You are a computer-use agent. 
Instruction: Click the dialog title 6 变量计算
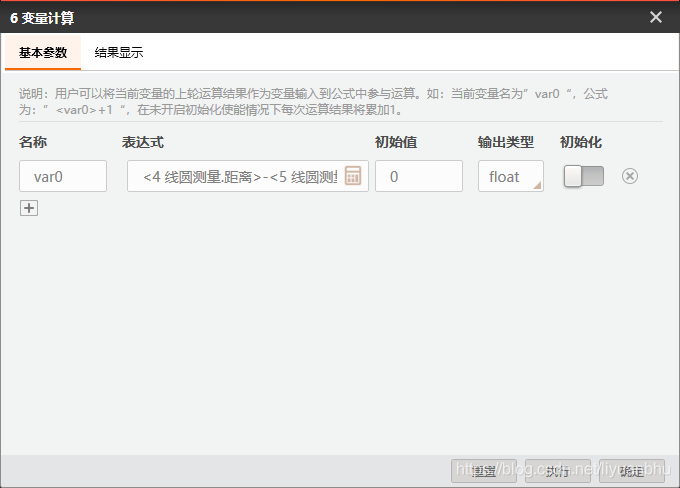tap(42, 18)
